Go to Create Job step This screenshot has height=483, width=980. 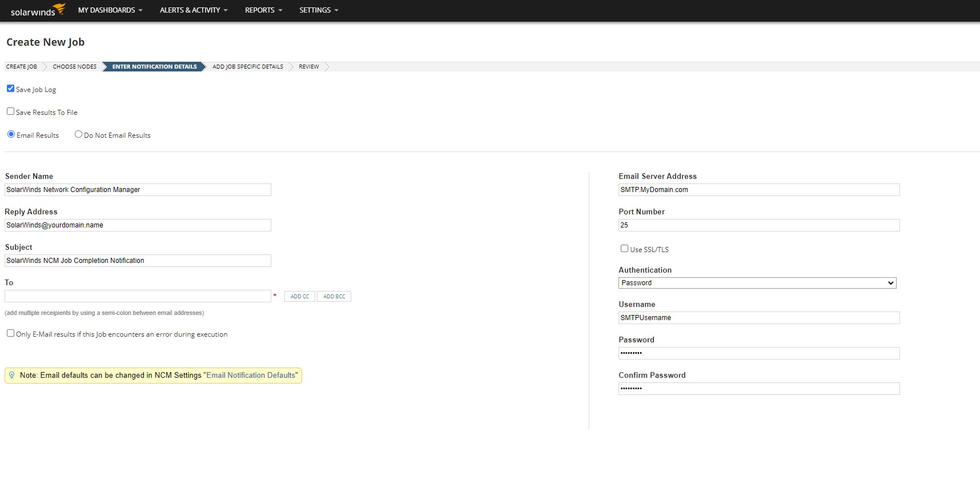22,67
